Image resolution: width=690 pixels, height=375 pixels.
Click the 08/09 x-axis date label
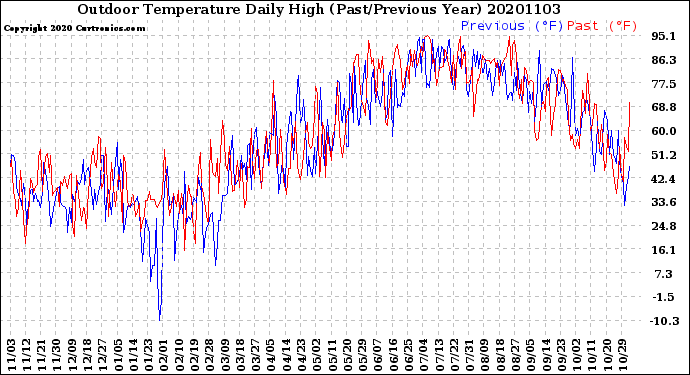484,355
